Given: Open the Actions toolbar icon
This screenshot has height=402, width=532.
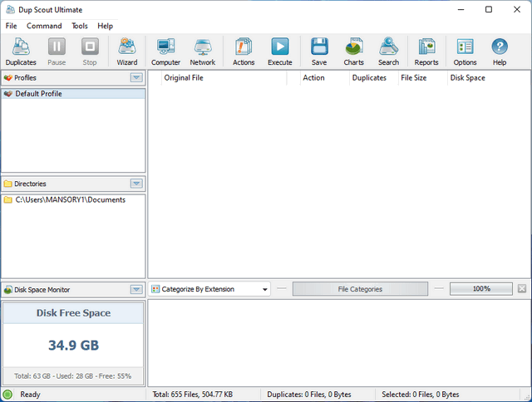Looking at the screenshot, I should (x=244, y=51).
